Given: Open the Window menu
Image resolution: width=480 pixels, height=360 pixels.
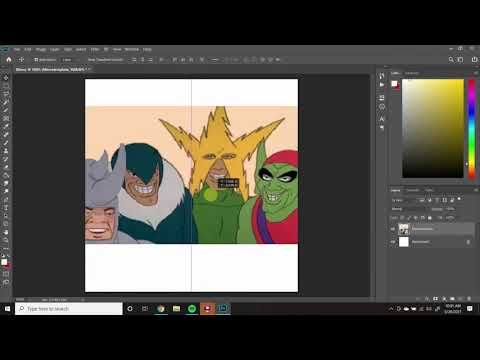Looking at the screenshot, I should point(132,49).
